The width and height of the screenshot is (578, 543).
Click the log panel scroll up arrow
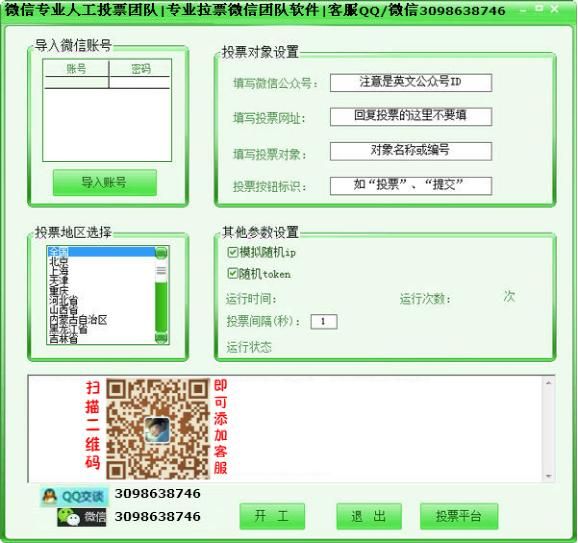(x=549, y=383)
